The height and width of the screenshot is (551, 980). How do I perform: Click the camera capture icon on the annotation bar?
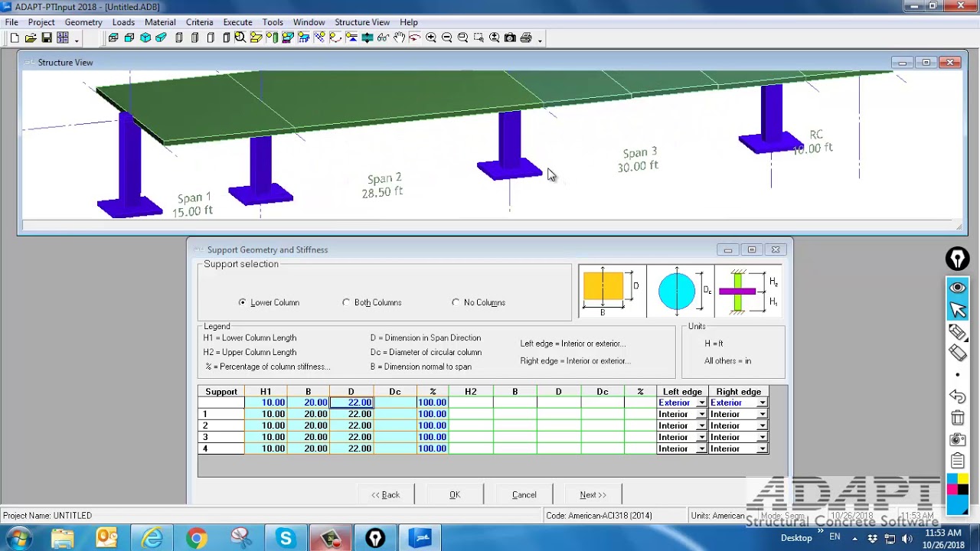(x=958, y=439)
